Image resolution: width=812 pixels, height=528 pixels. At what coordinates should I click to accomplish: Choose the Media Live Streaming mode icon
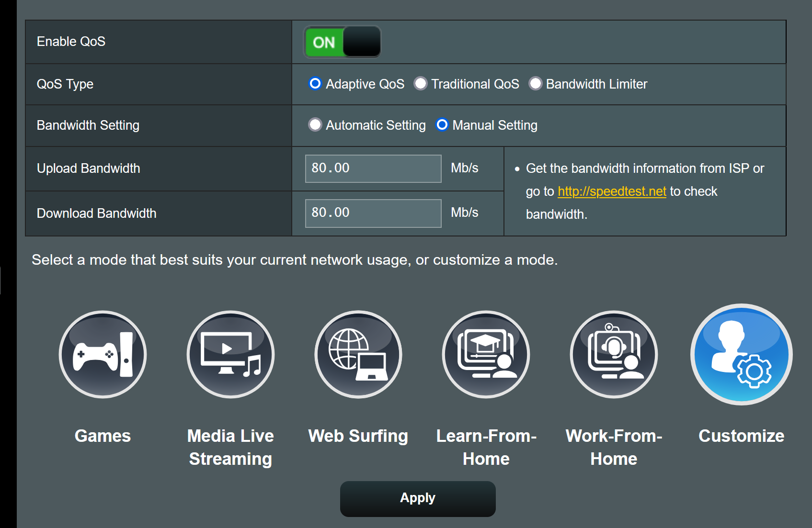click(x=230, y=355)
